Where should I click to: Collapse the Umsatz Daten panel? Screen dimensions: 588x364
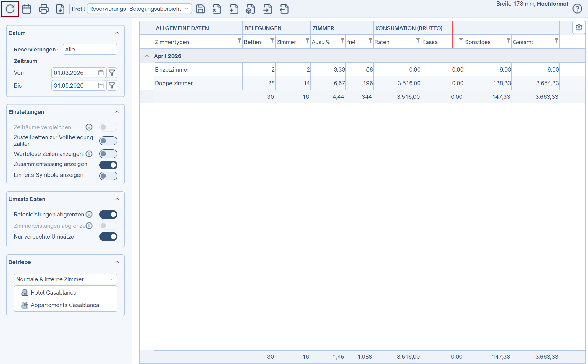click(117, 199)
